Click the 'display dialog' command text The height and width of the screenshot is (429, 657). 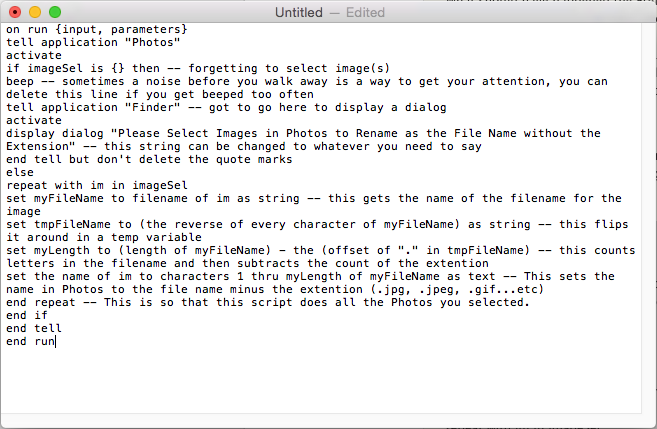click(x=55, y=133)
